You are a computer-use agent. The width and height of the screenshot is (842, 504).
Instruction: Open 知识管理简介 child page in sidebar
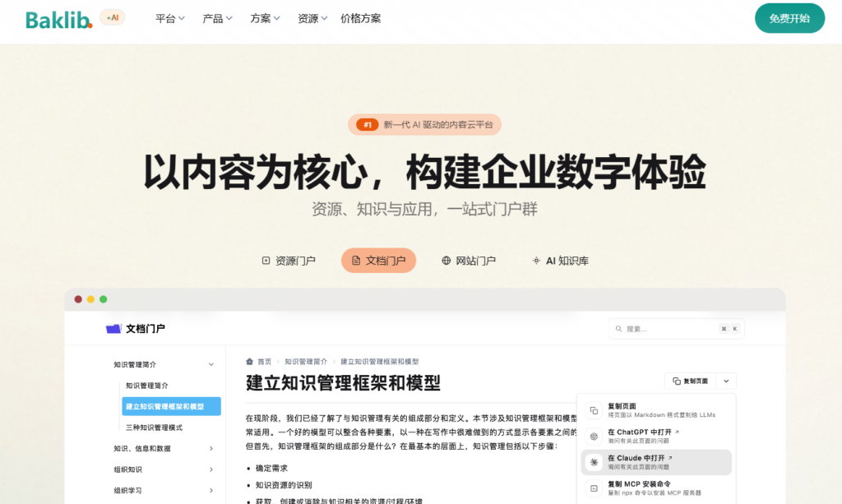147,386
